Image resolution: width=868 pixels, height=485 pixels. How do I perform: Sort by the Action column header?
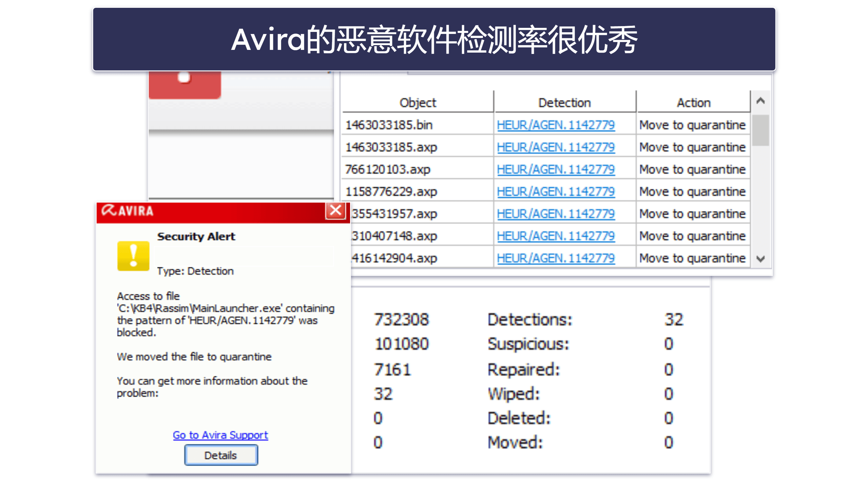coord(693,102)
